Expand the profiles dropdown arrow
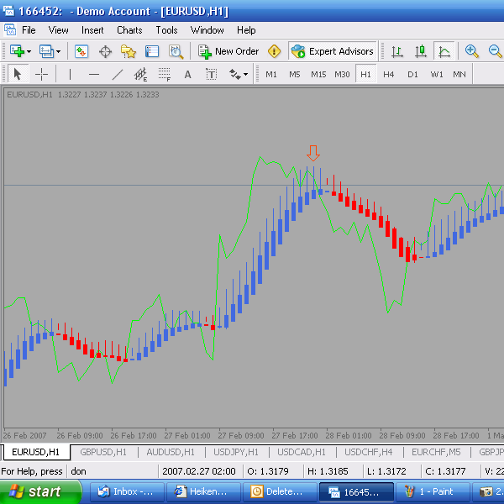Viewport: 504px width, 504px height. point(58,51)
